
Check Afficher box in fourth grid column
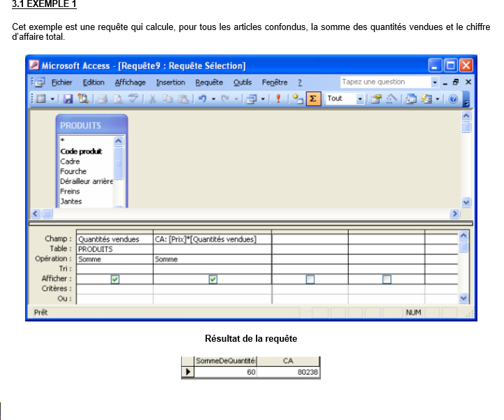(387, 280)
